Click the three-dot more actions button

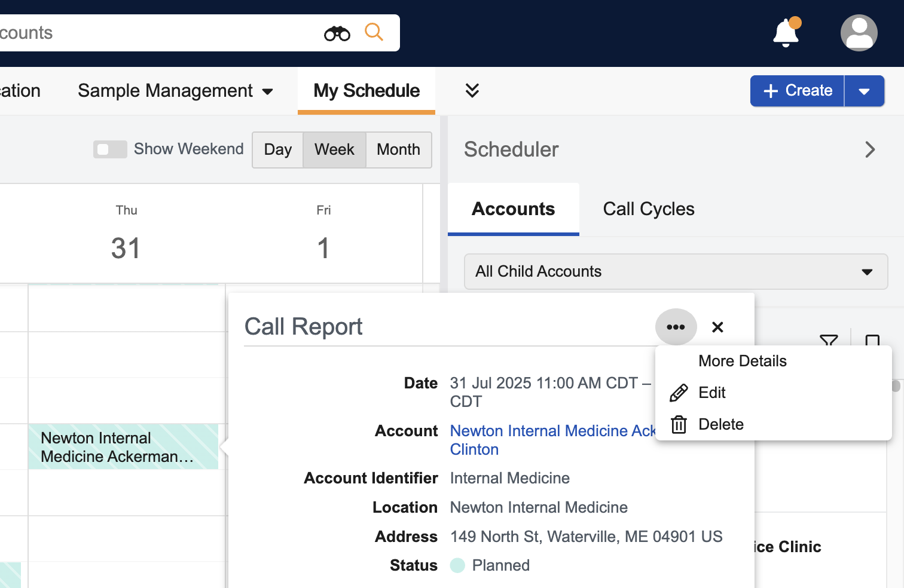point(676,327)
